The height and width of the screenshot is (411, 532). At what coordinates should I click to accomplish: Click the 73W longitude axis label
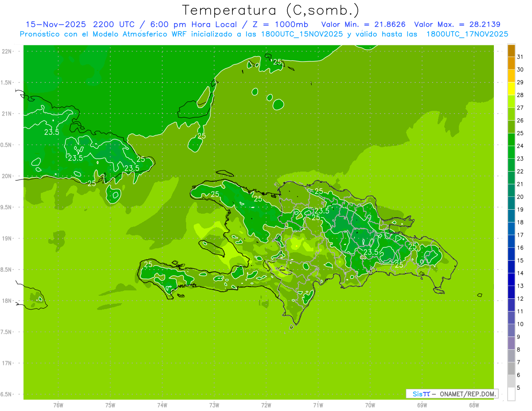pyautogui.click(x=214, y=405)
